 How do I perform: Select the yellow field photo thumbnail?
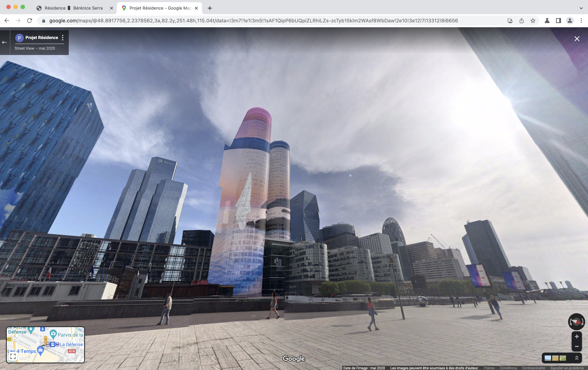(x=555, y=358)
